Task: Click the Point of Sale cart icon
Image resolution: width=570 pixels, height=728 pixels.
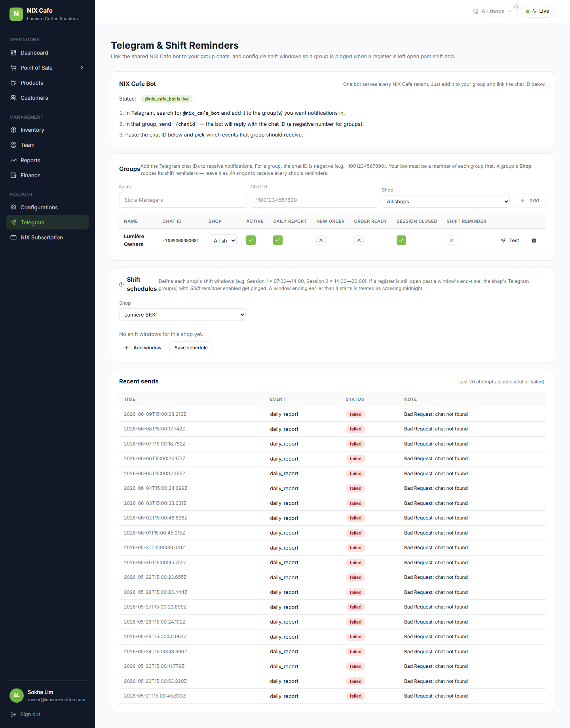Action: point(13,68)
